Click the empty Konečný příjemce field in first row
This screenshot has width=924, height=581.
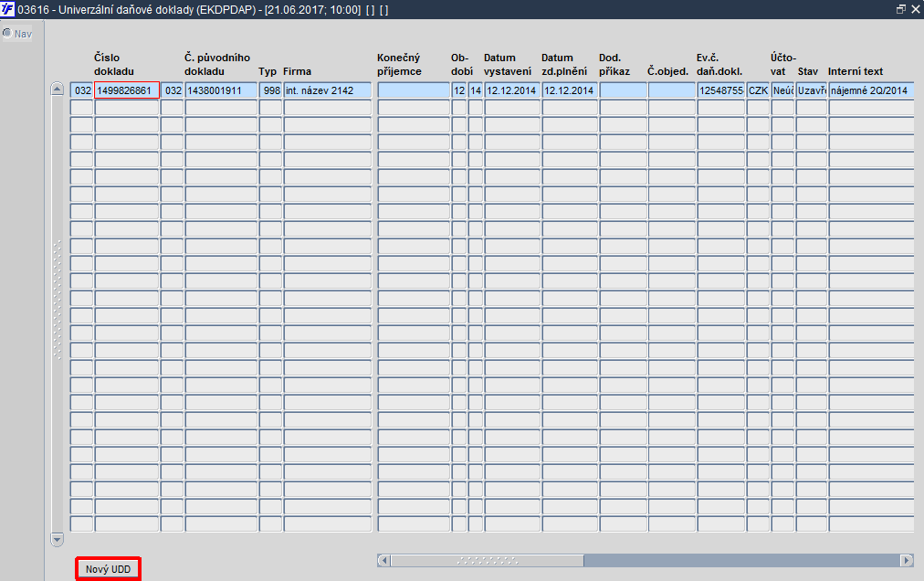(x=414, y=90)
